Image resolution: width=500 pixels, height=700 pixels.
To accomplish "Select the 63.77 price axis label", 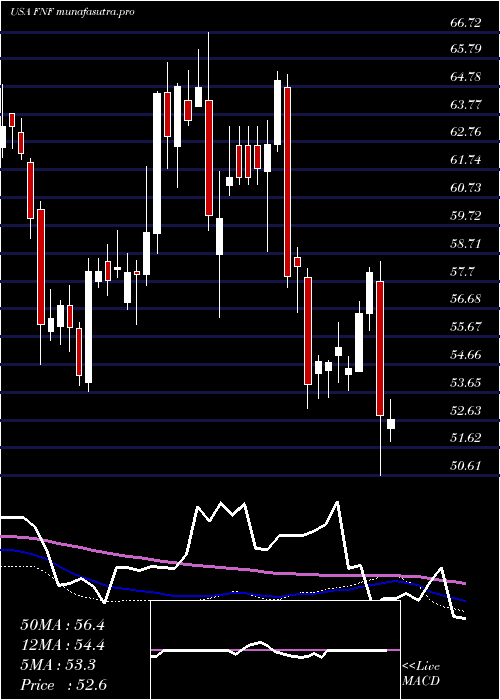I will [466, 104].
